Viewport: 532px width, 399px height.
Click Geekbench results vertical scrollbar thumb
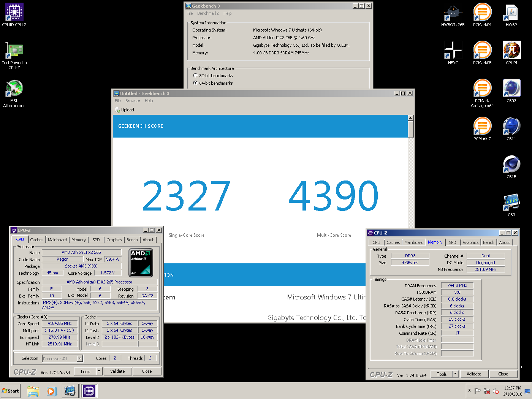click(411, 129)
